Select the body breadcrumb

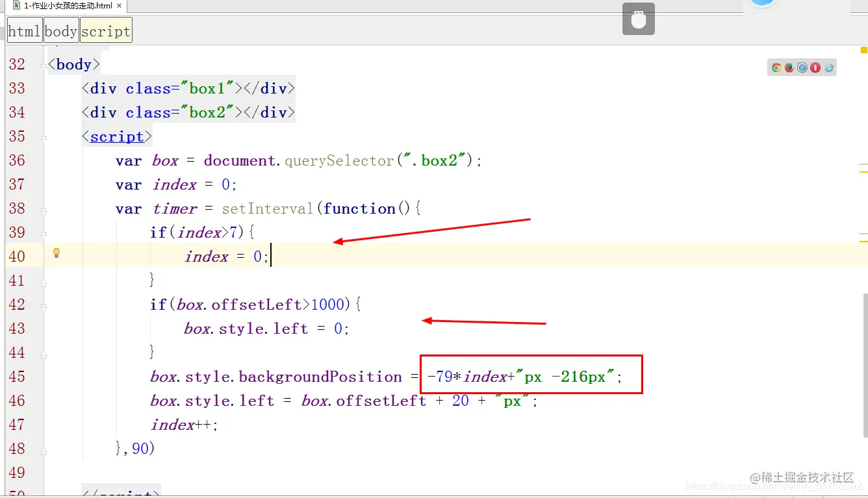tap(62, 31)
